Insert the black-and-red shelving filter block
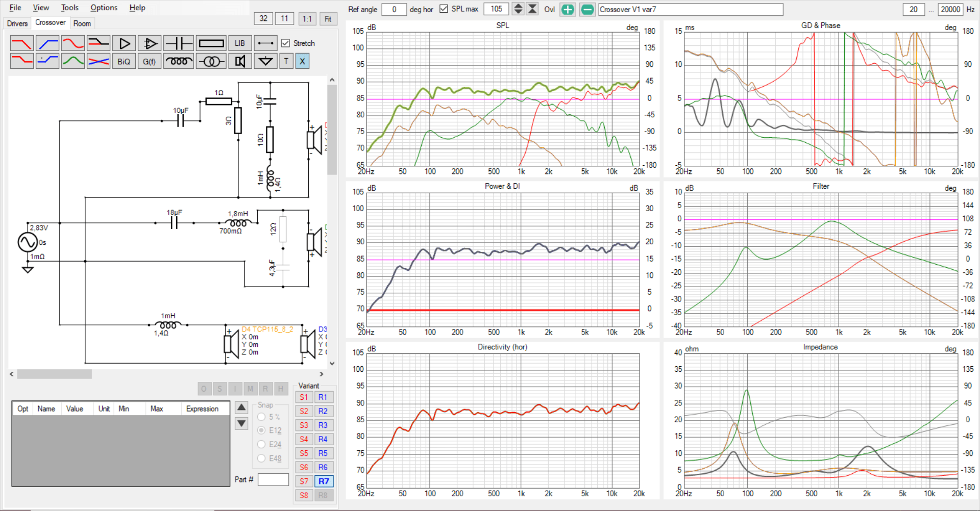980x511 pixels. click(99, 43)
